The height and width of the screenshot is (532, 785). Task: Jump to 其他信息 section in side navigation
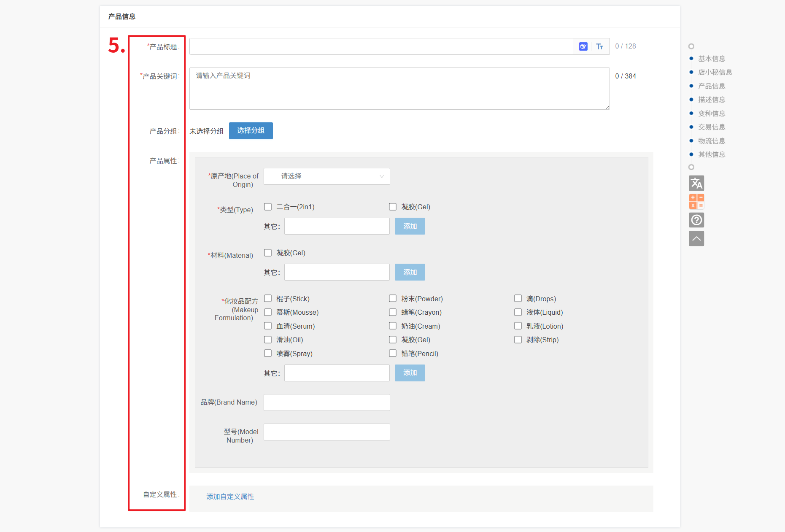click(712, 154)
